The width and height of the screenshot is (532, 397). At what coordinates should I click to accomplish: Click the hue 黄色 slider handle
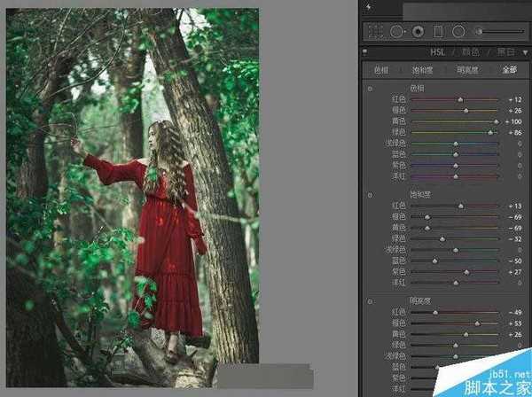click(496, 121)
